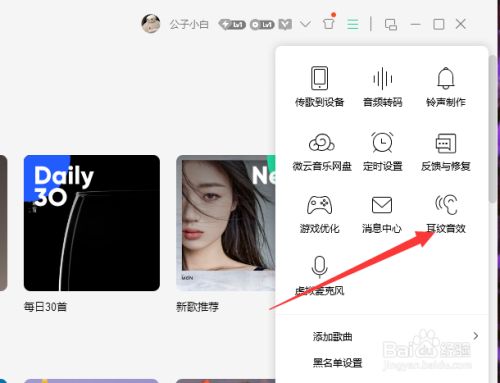
Task: Open the 传歌到设备 phone transfer tool
Action: click(x=319, y=87)
